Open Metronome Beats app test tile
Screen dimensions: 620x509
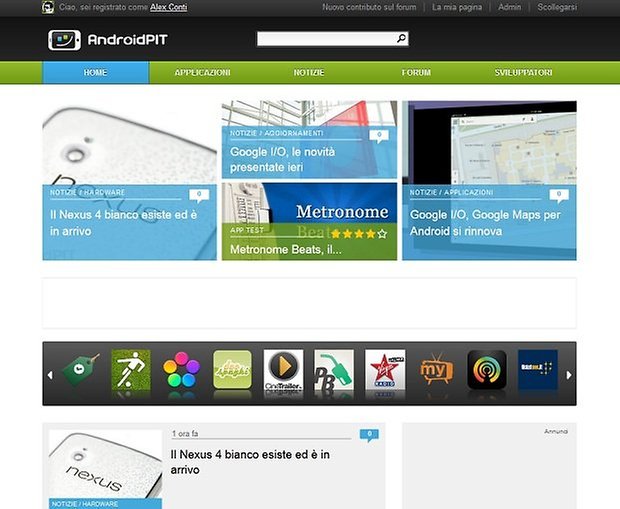[x=309, y=221]
